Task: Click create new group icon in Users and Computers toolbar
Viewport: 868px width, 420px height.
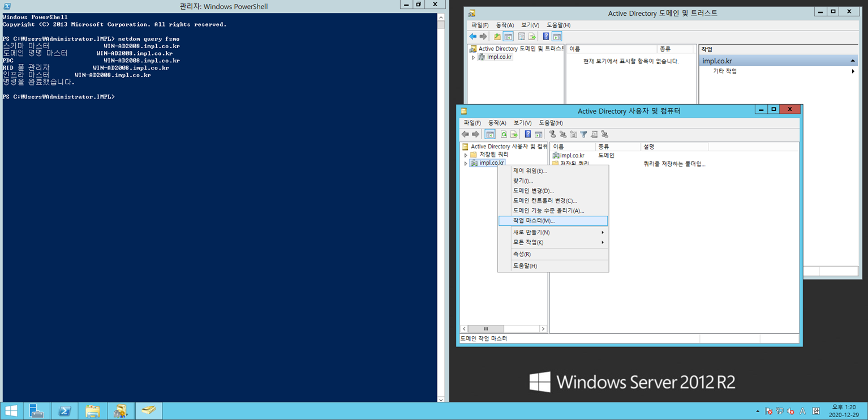Action: (563, 134)
